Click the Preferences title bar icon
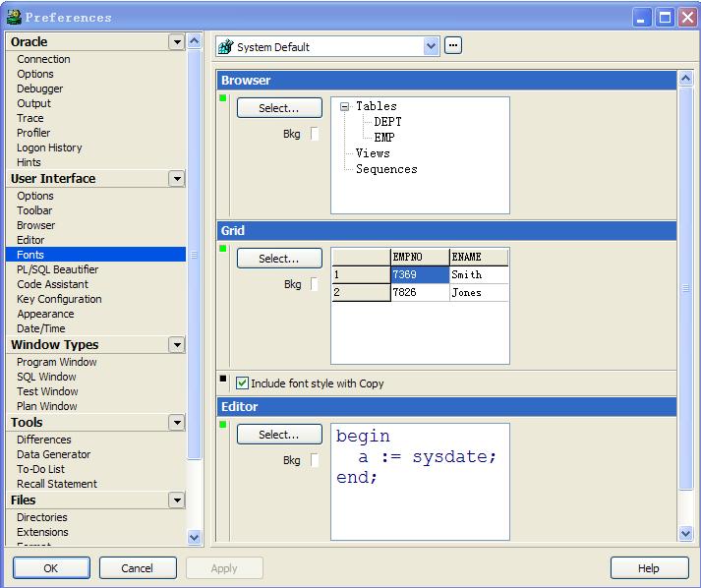The image size is (701, 588). (13, 17)
